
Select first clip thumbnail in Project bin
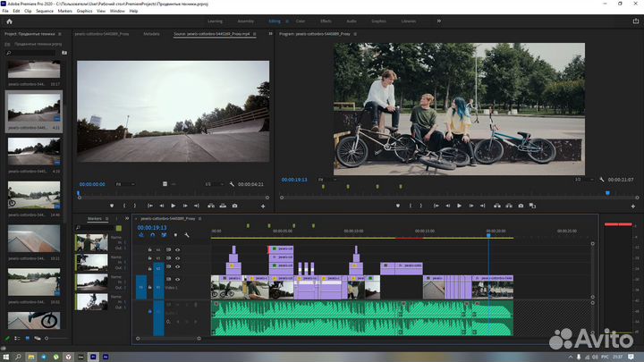point(34,69)
